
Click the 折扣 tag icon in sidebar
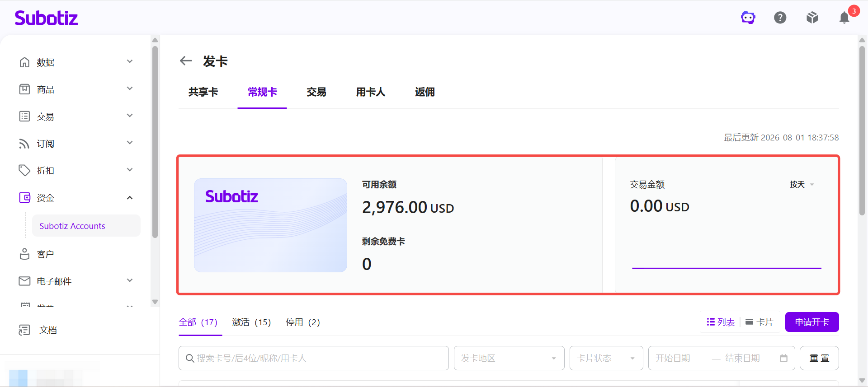click(24, 171)
